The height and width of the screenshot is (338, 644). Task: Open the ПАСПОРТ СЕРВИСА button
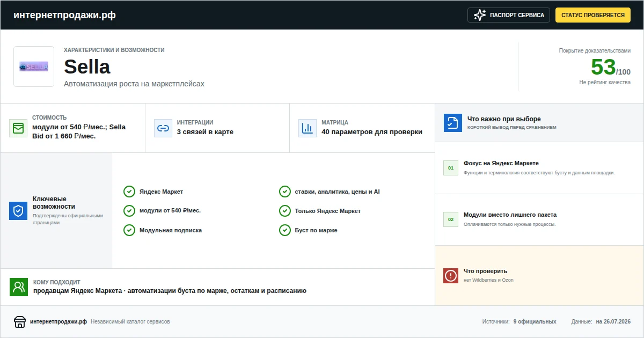click(x=509, y=15)
